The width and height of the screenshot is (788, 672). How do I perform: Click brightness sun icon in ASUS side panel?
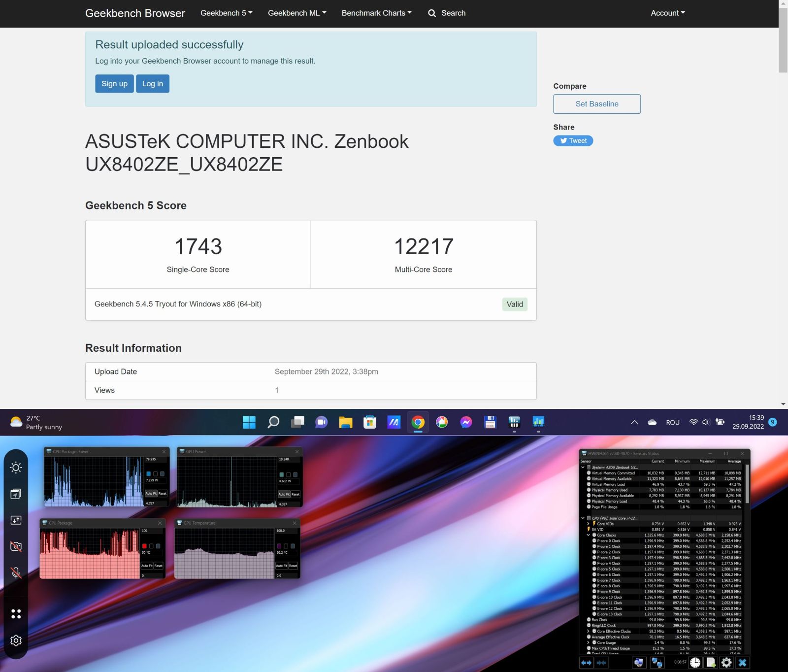pos(16,468)
